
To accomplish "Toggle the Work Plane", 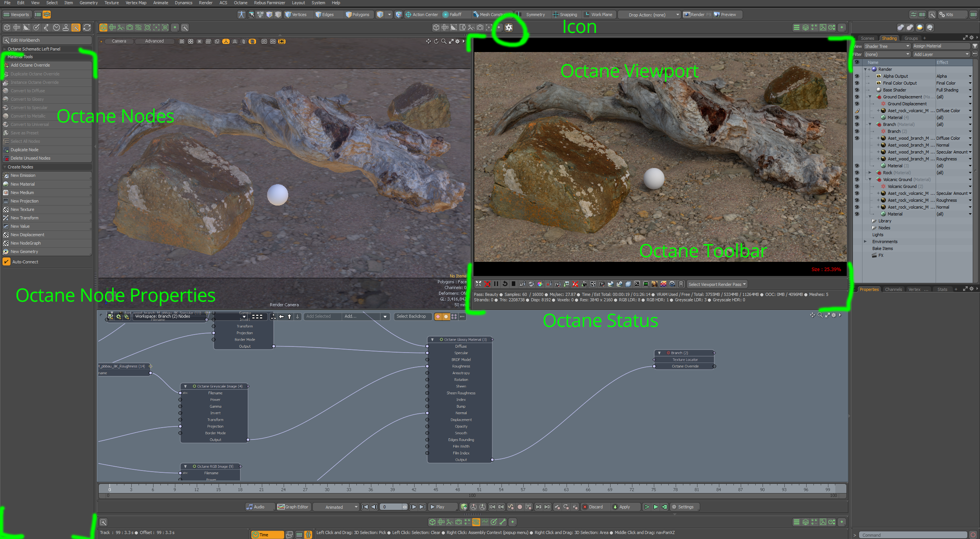I will click(x=598, y=15).
